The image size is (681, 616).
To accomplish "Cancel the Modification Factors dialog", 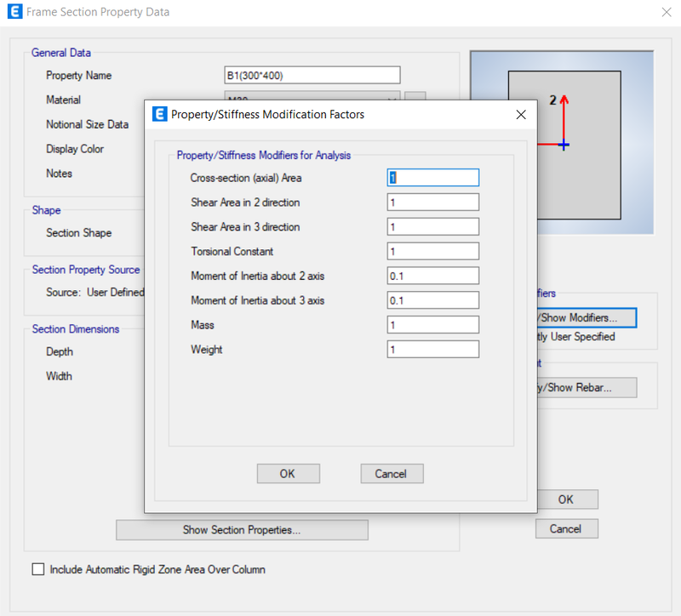I will 392,474.
